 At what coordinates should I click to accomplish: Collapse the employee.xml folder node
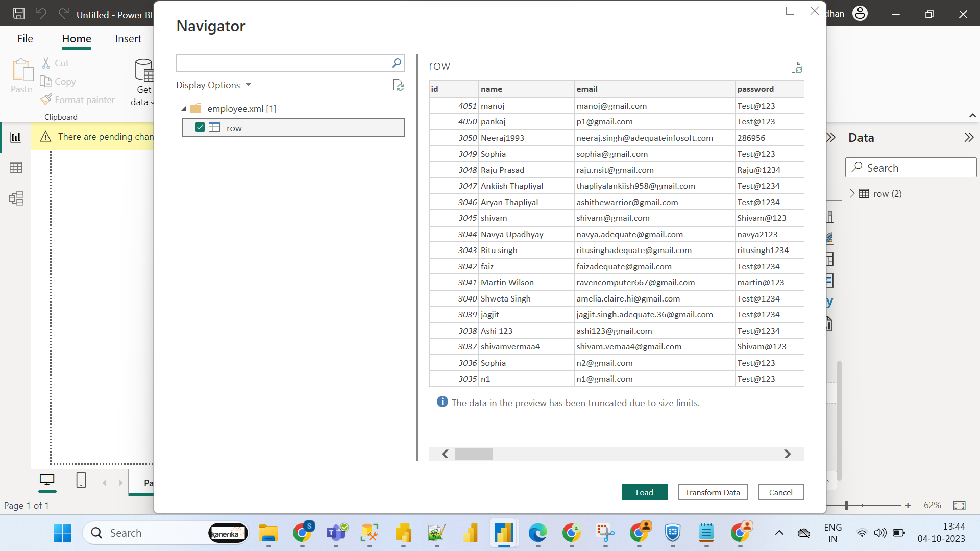point(184,109)
